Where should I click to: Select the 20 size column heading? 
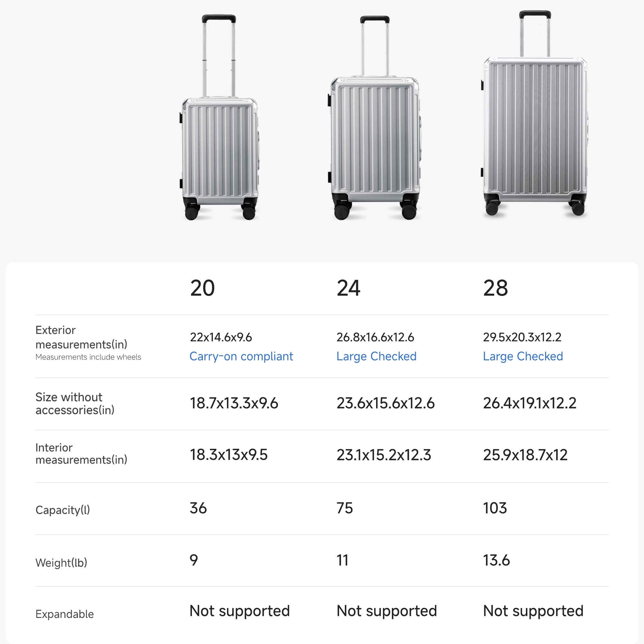[x=202, y=288]
